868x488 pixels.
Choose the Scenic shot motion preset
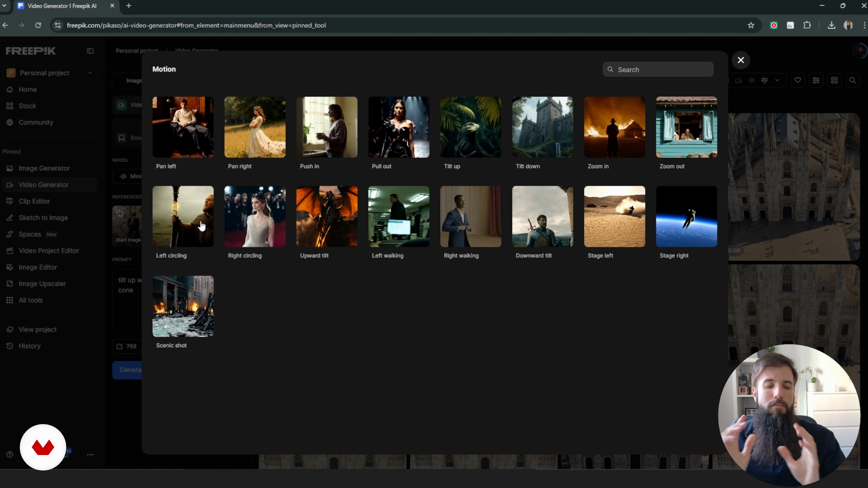pyautogui.click(x=183, y=307)
